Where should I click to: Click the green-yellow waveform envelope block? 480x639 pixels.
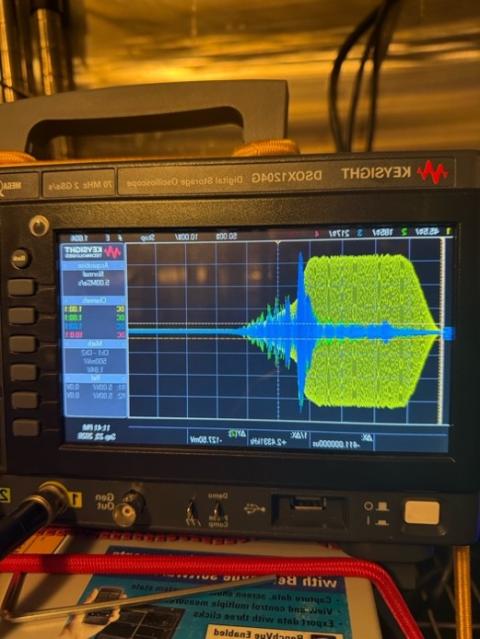coord(369,330)
